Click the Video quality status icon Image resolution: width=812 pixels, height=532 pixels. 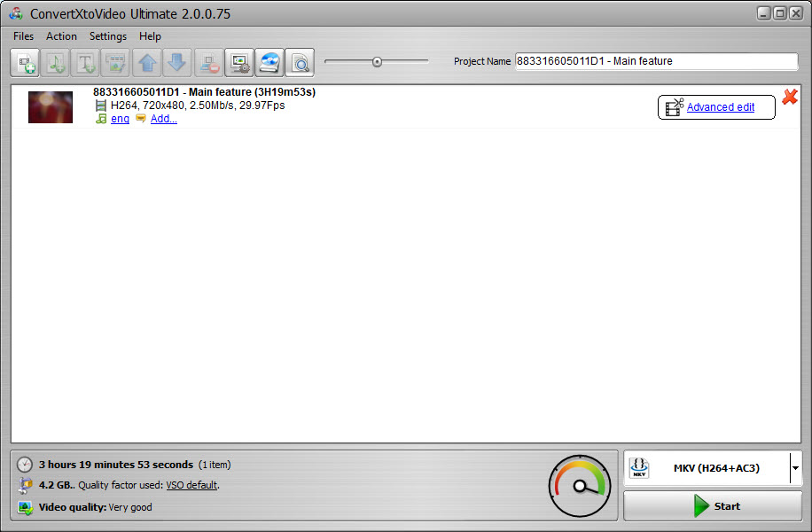[x=25, y=508]
